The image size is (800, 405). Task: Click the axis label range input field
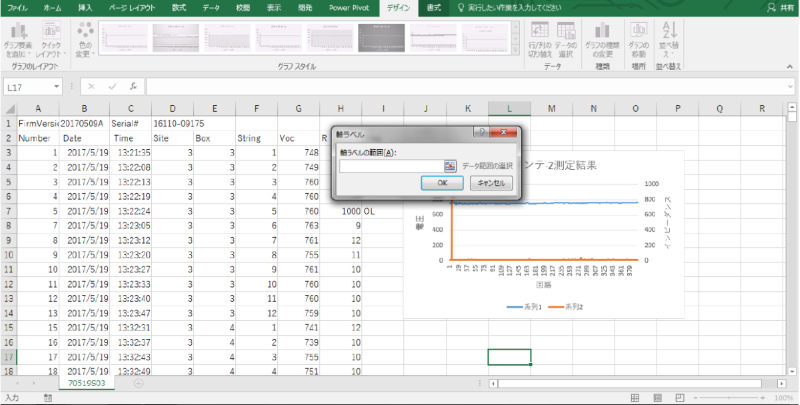[391, 166]
